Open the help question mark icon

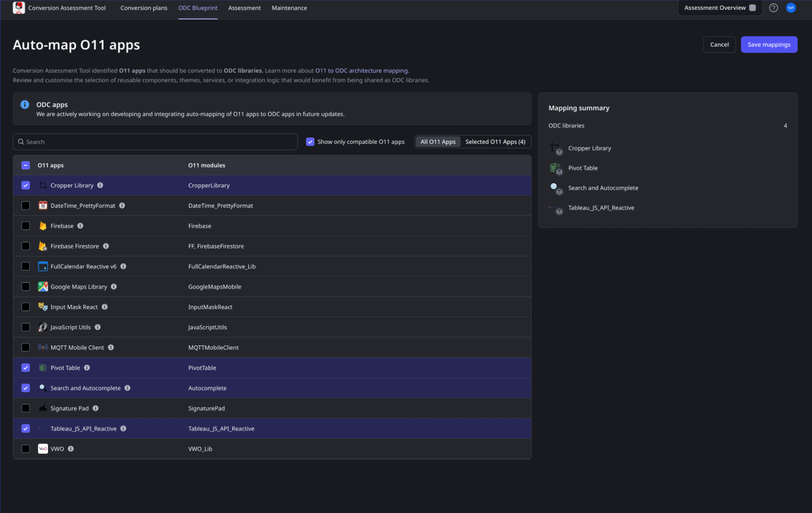773,8
